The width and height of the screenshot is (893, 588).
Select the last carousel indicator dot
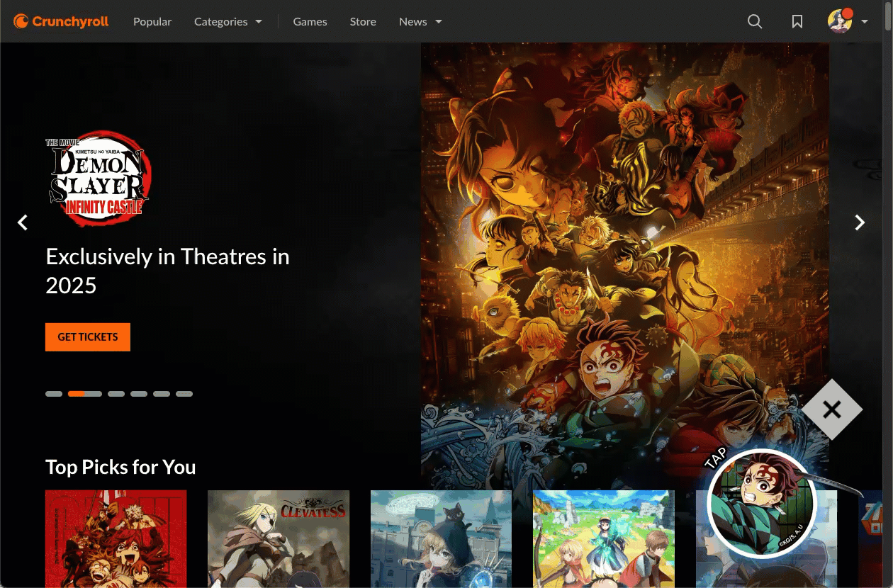click(184, 394)
